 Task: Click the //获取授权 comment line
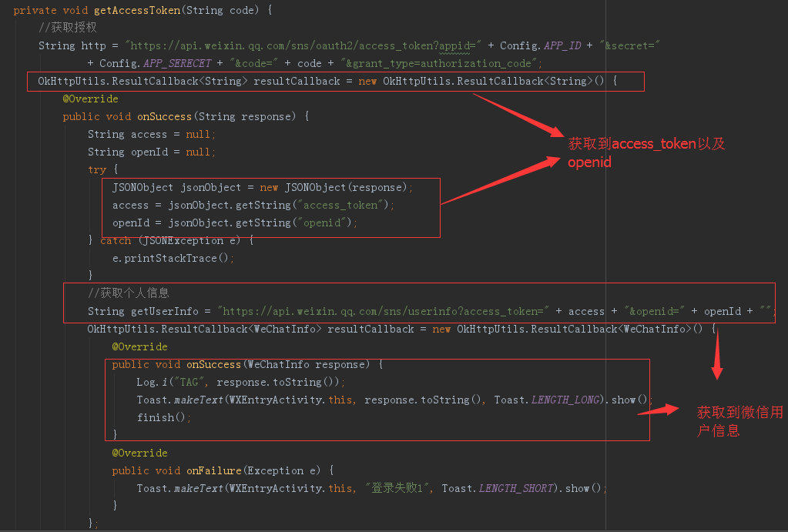click(x=67, y=28)
